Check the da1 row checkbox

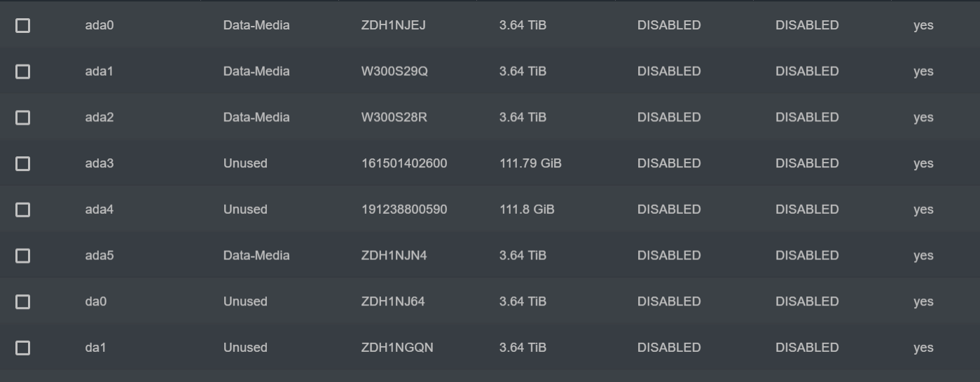click(x=23, y=348)
